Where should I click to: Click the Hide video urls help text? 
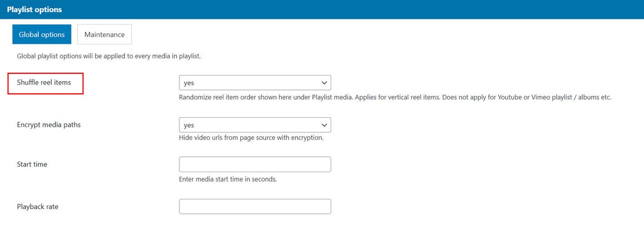pos(251,138)
